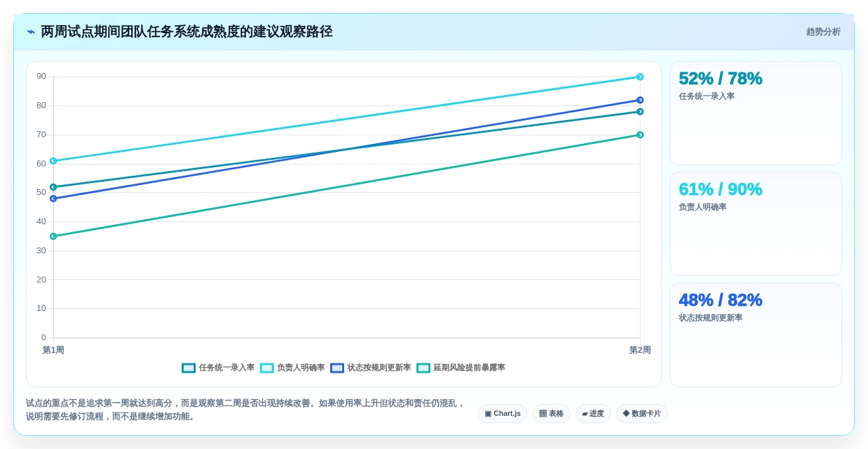Click the y-axis label 0

point(44,338)
